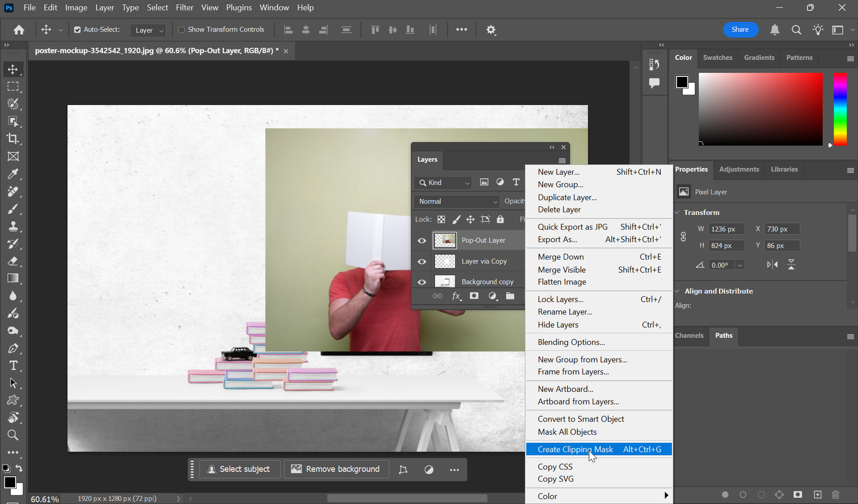This screenshot has height=504, width=858.
Task: Select the Move tool
Action: 14,69
